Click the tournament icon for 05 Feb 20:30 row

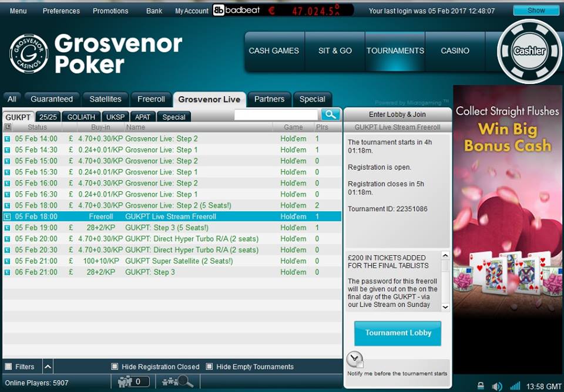(x=7, y=250)
